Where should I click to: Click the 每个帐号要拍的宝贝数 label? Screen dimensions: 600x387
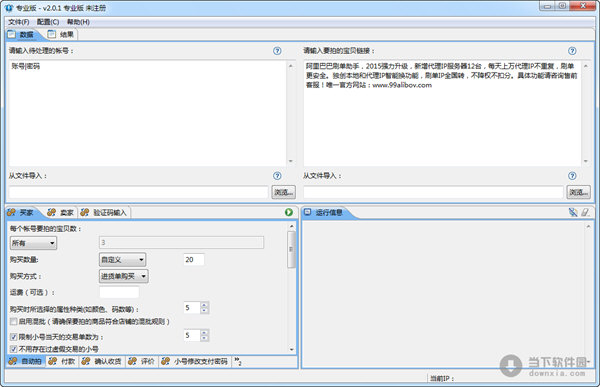point(45,229)
